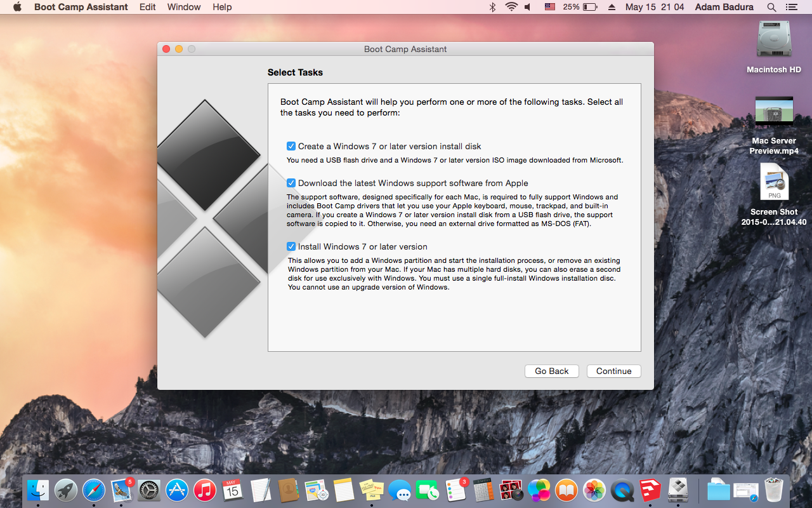Open Contacts from the Dock
The image size is (812, 508).
click(x=289, y=490)
